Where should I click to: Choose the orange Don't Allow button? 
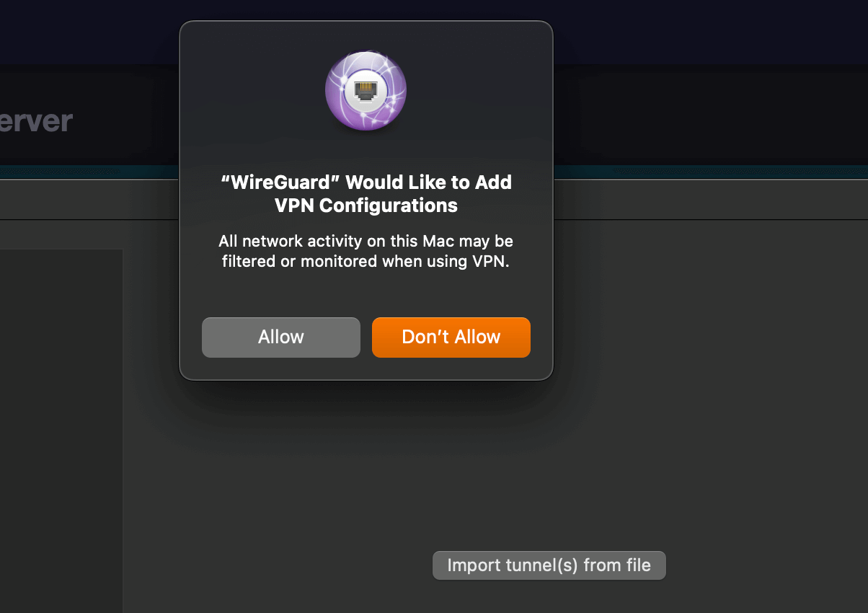point(451,337)
